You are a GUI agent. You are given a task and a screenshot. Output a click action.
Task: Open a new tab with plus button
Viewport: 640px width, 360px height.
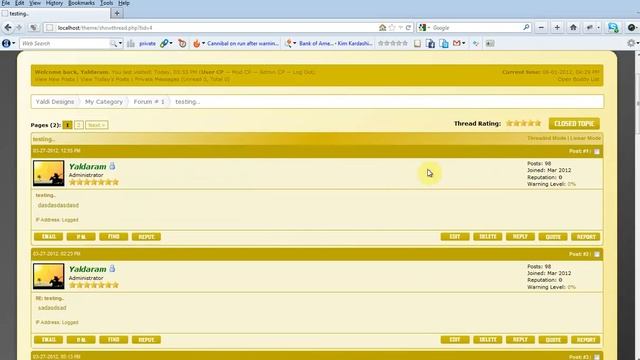click(117, 13)
